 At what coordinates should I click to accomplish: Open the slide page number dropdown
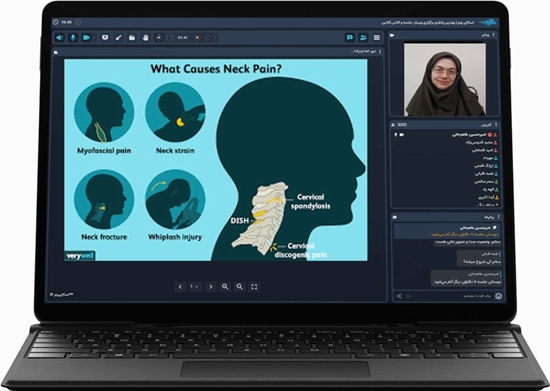click(x=194, y=287)
